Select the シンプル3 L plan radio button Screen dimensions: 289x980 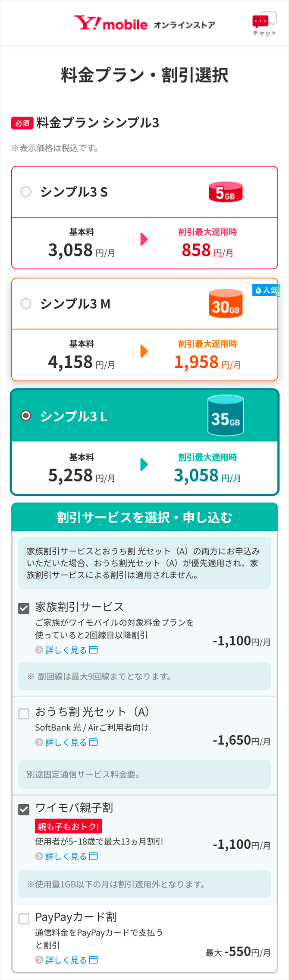[x=26, y=416]
